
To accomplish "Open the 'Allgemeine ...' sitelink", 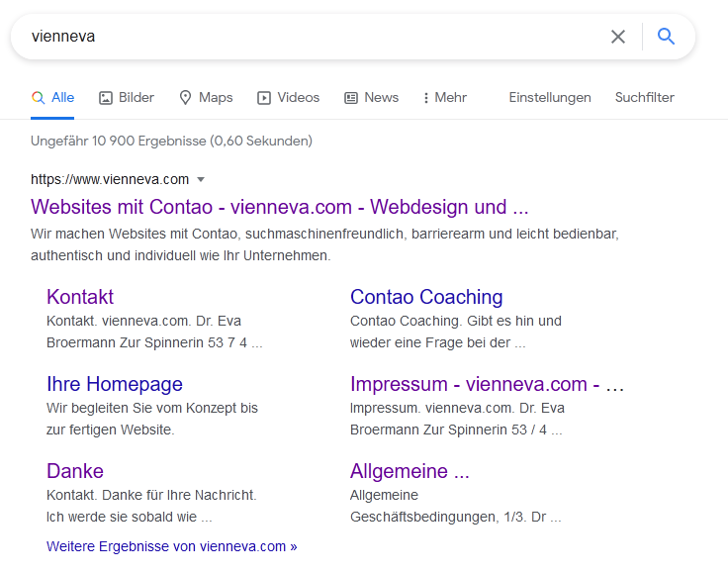I will [409, 471].
